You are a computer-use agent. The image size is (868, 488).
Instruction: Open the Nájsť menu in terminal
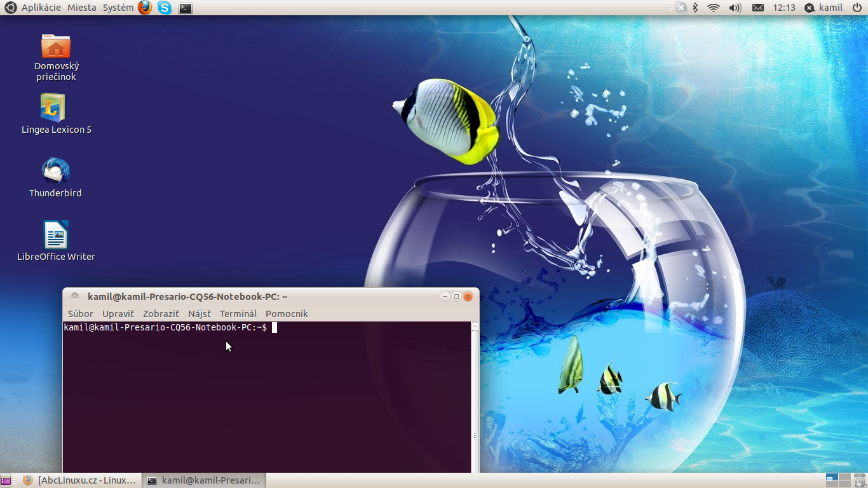(x=200, y=314)
